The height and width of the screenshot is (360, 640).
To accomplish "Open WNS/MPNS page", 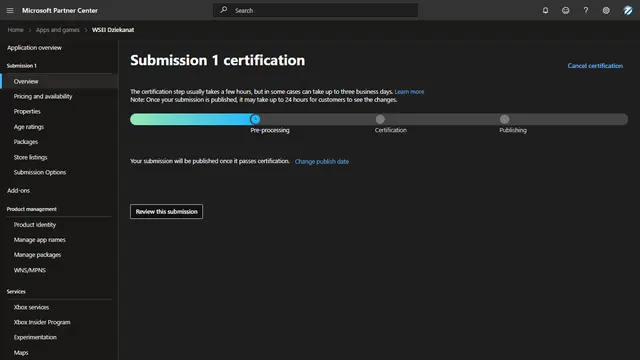I will 29,270.
